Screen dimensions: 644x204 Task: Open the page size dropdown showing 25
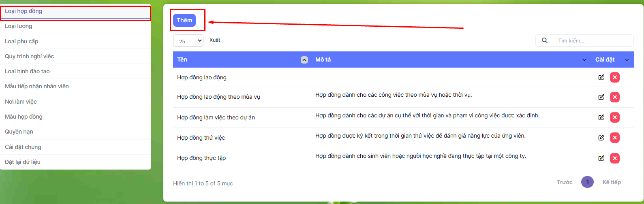pos(188,41)
